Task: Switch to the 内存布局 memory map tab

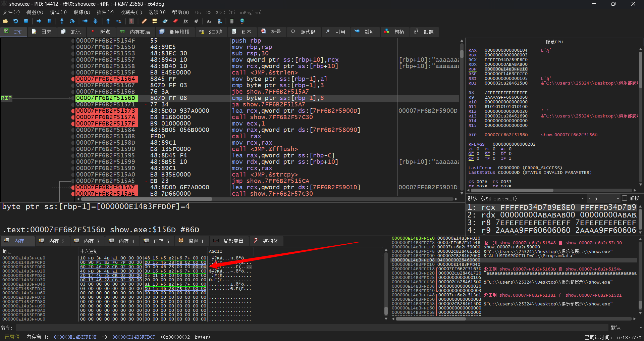Action: click(136, 32)
